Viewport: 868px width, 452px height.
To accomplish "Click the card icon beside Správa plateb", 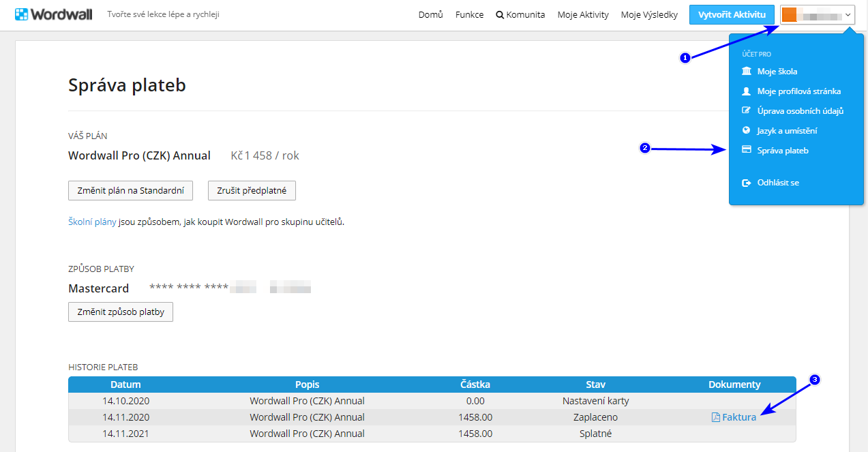I will (746, 150).
